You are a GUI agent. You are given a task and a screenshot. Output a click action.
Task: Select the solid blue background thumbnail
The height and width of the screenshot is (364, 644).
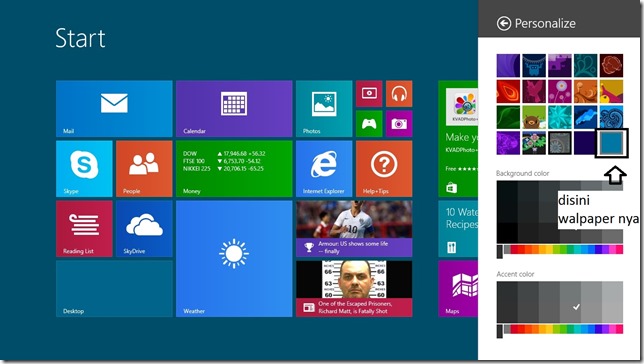point(612,143)
